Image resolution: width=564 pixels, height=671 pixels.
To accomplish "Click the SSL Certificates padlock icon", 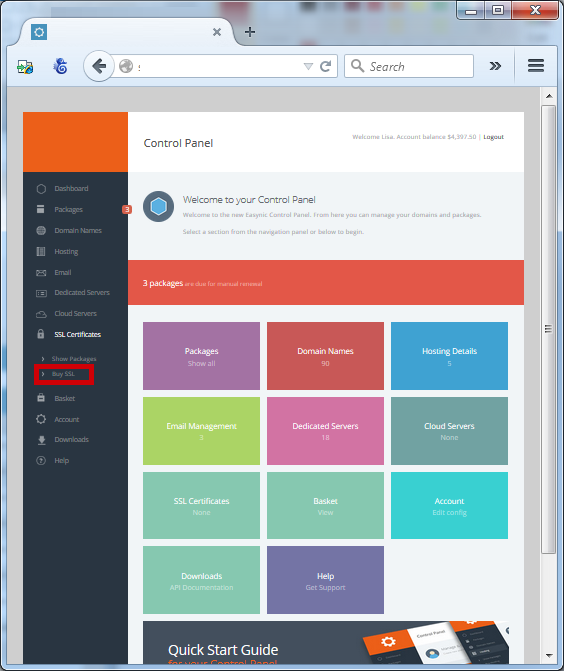I will pos(41,334).
